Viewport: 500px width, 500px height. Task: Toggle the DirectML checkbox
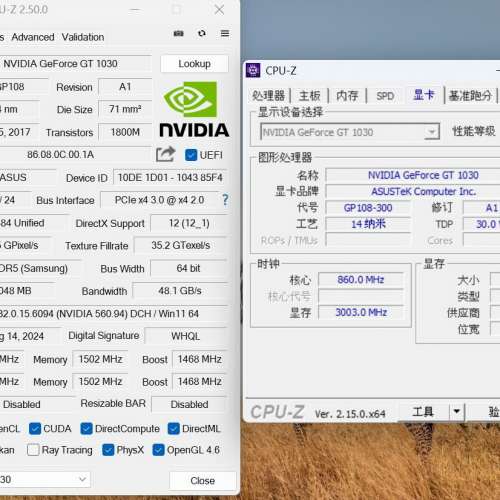click(174, 429)
